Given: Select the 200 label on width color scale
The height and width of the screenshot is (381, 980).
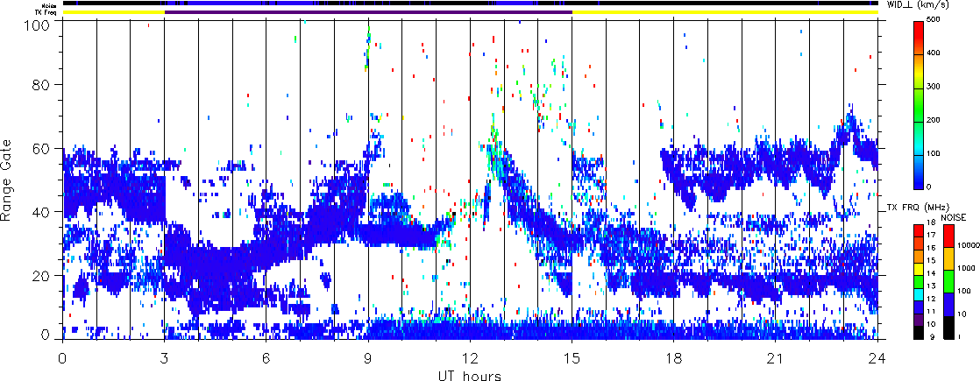Looking at the screenshot, I should [935, 118].
